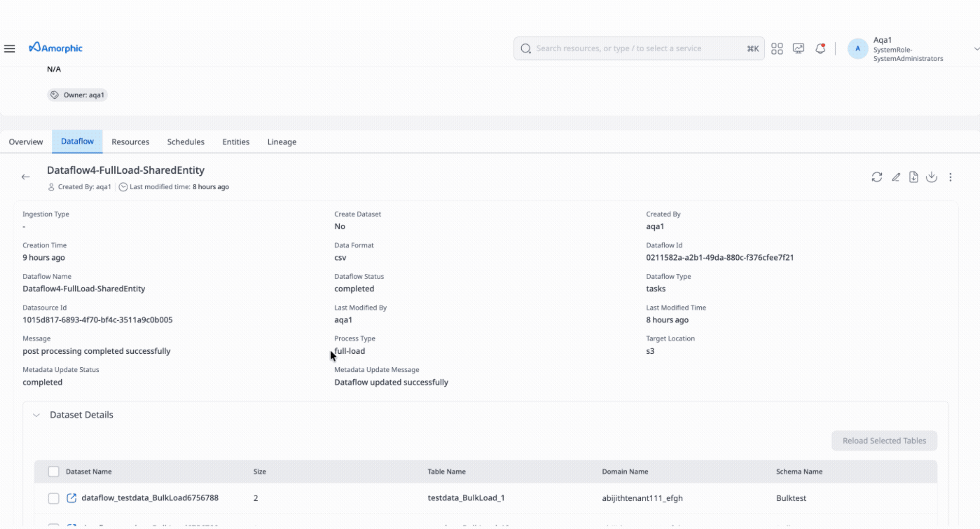Viewport: 980px width, 529px height.
Task: Click the file download document icon
Action: [913, 177]
